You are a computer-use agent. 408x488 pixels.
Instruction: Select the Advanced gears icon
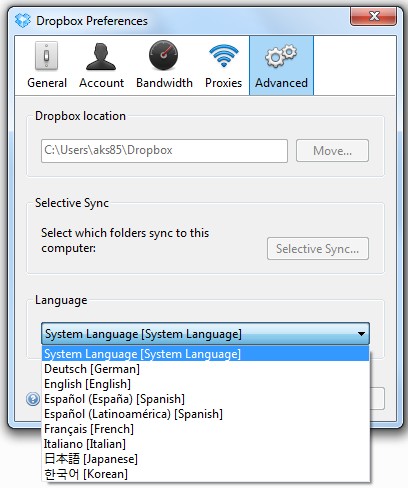[281, 56]
